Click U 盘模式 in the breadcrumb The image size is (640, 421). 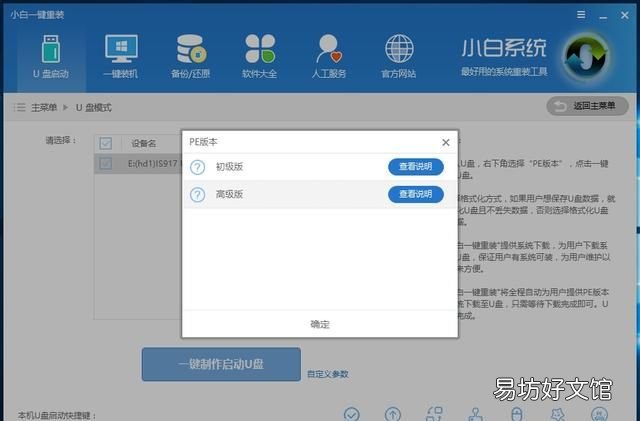[x=93, y=108]
